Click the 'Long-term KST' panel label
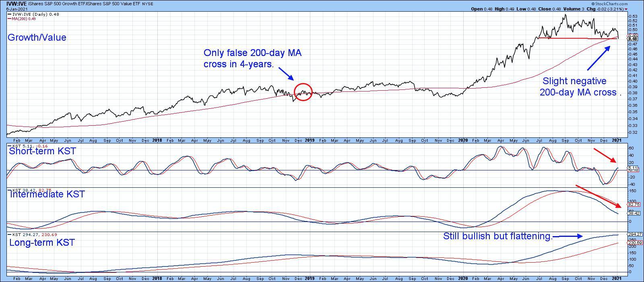 (42, 243)
